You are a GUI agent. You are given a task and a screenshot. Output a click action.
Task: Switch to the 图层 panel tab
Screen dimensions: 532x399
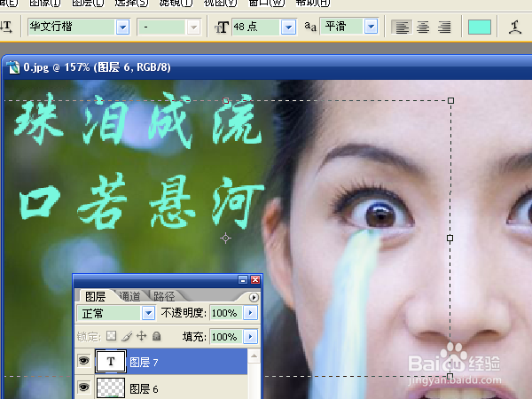pyautogui.click(x=96, y=296)
